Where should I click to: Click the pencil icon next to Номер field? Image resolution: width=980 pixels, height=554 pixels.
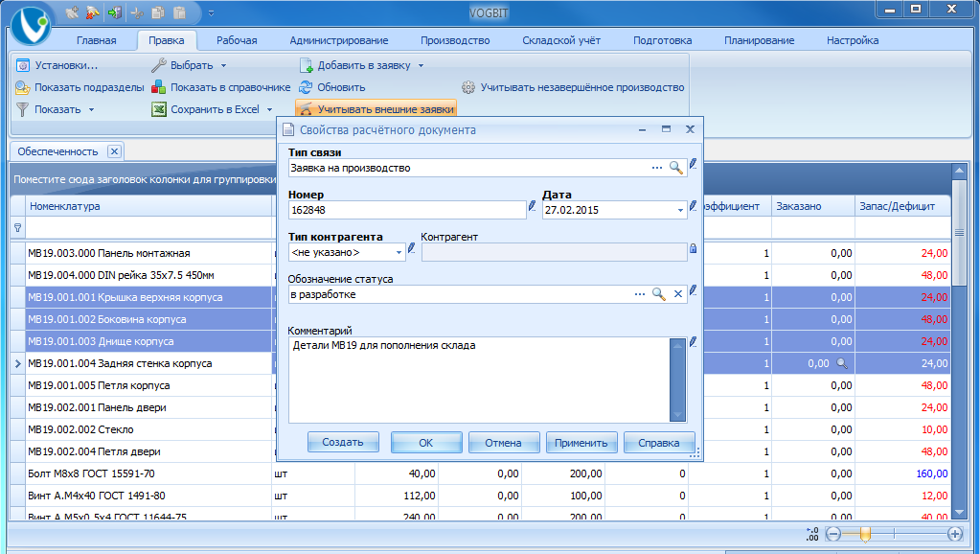pyautogui.click(x=532, y=206)
